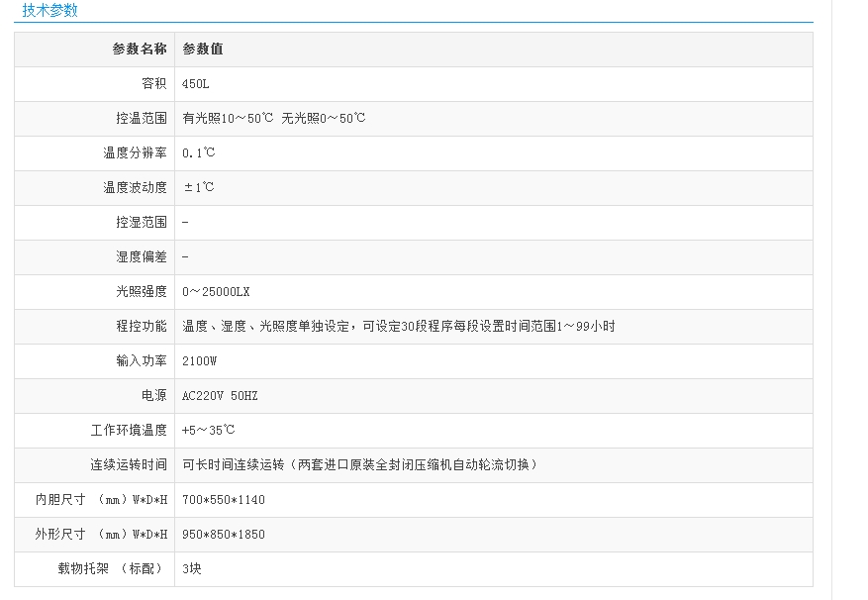Image resolution: width=868 pixels, height=600 pixels.
Task: Click the 控湿范围 row label
Action: tap(142, 223)
